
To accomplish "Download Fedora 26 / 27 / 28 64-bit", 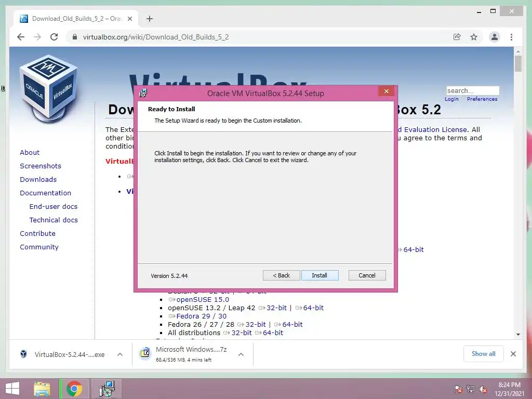I will coord(292,324).
